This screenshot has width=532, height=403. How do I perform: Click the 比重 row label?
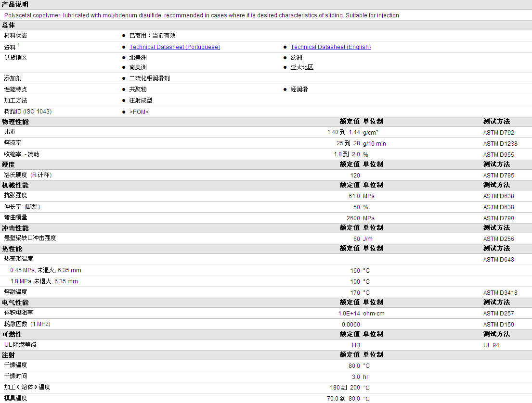[x=10, y=132]
